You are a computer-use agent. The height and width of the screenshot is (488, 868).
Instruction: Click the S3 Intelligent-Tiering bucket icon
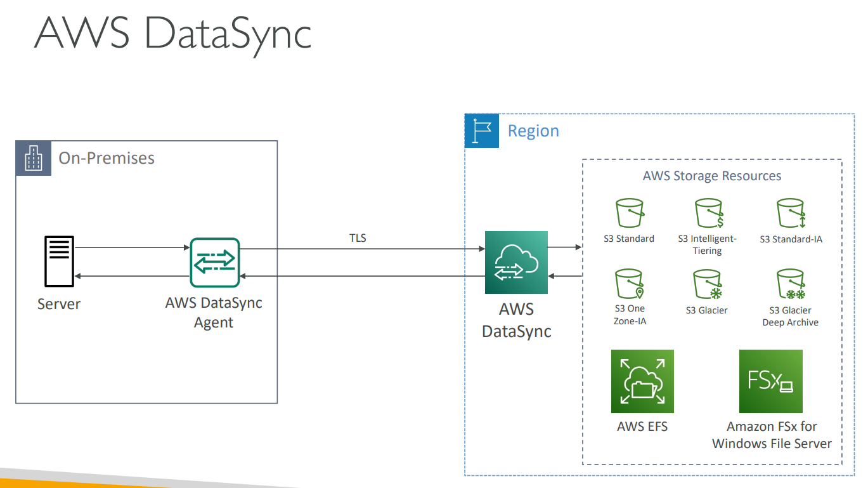point(709,214)
